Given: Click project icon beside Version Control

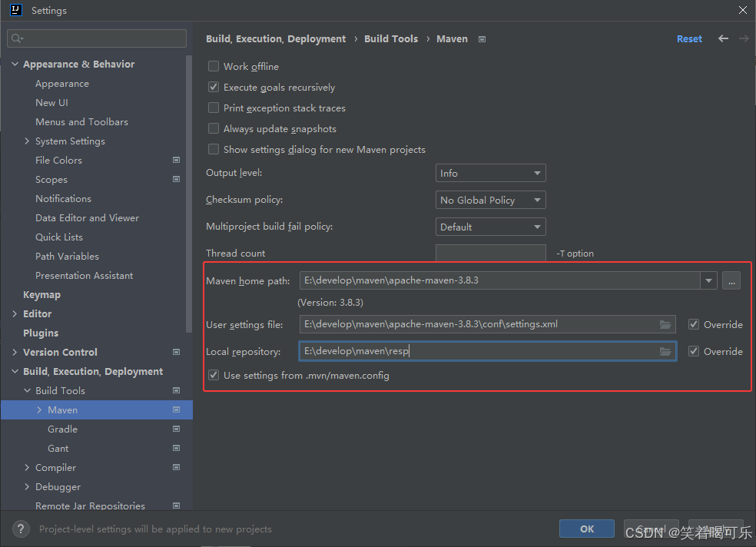Looking at the screenshot, I should pyautogui.click(x=177, y=353).
